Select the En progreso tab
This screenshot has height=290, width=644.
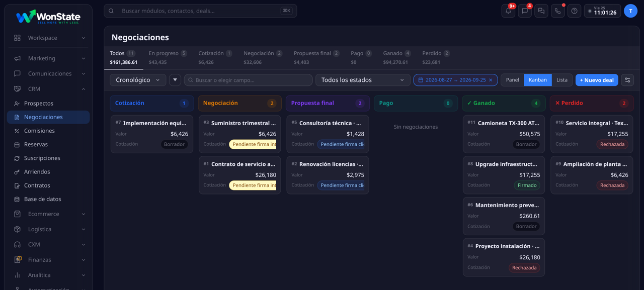click(168, 57)
